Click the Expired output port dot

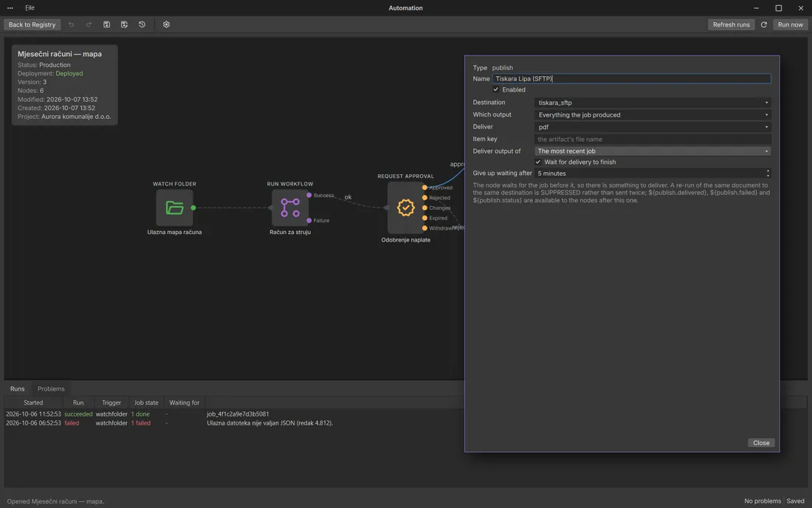(x=424, y=218)
